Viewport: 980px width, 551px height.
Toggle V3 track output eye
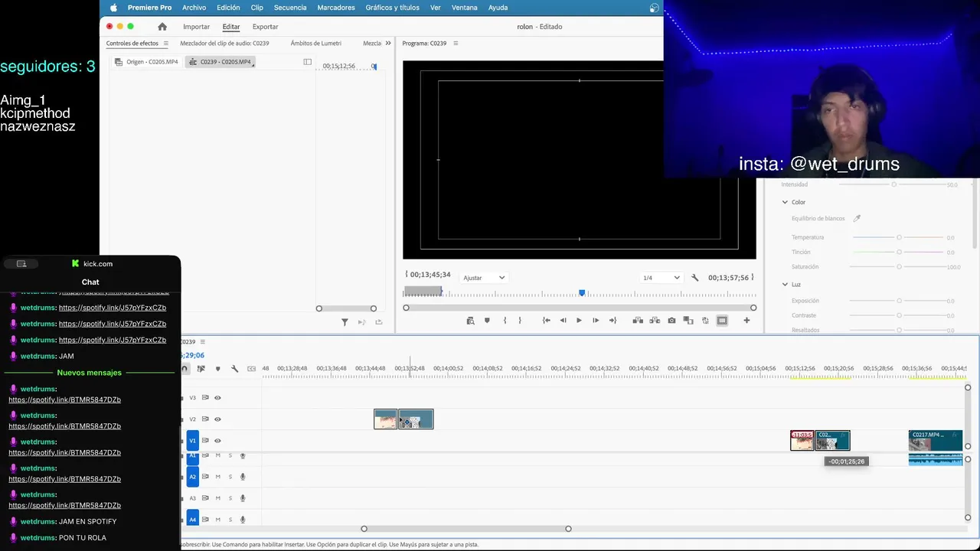[217, 398]
